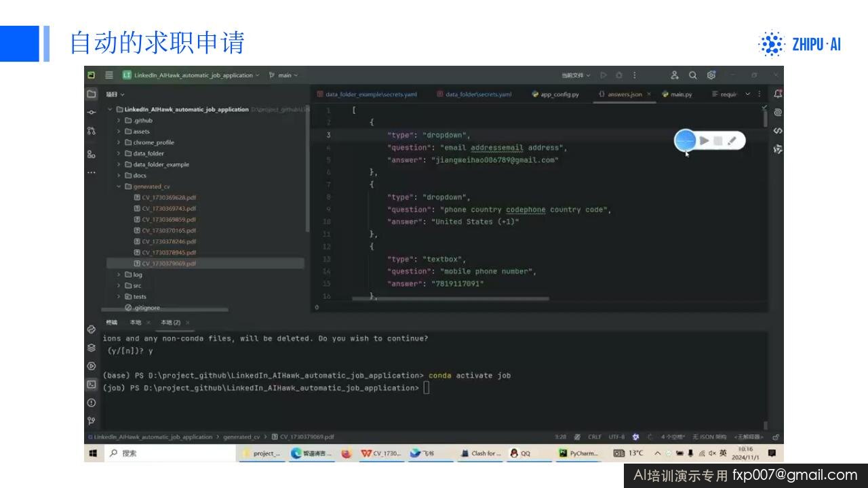Open the Database-style sidebar icon below spiral
The image size is (868, 488).
[x=778, y=131]
